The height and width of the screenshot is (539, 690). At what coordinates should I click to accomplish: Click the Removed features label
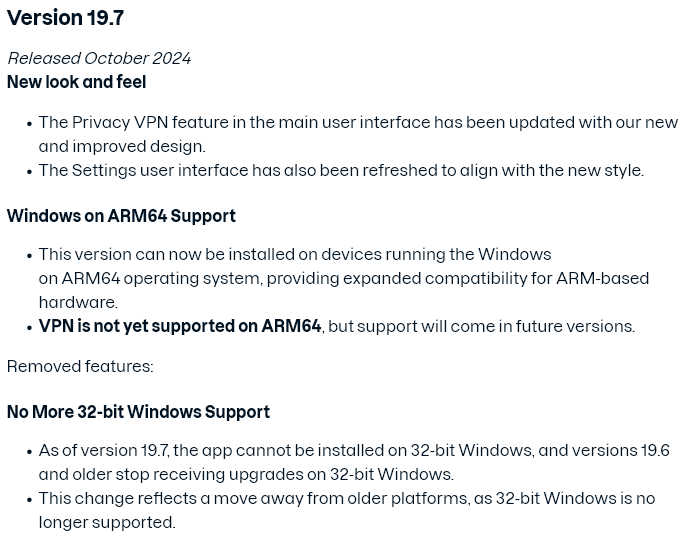(80, 366)
